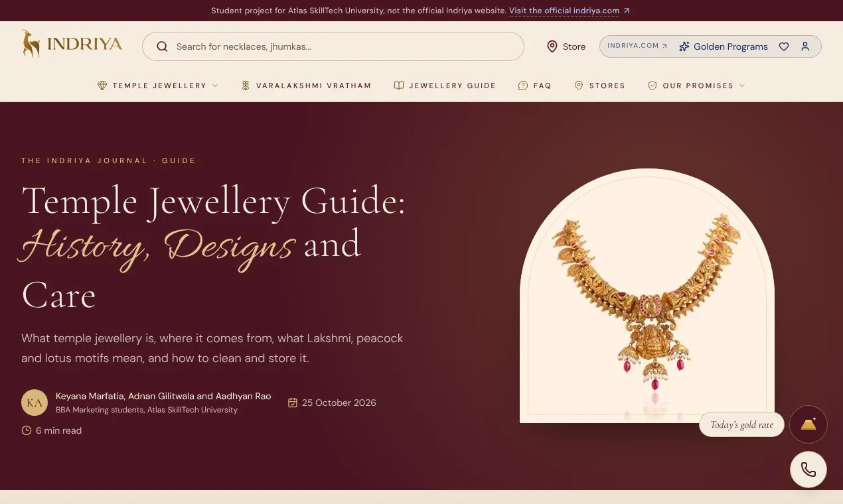Click the search magnifier icon
This screenshot has height=504, width=843.
(x=162, y=46)
